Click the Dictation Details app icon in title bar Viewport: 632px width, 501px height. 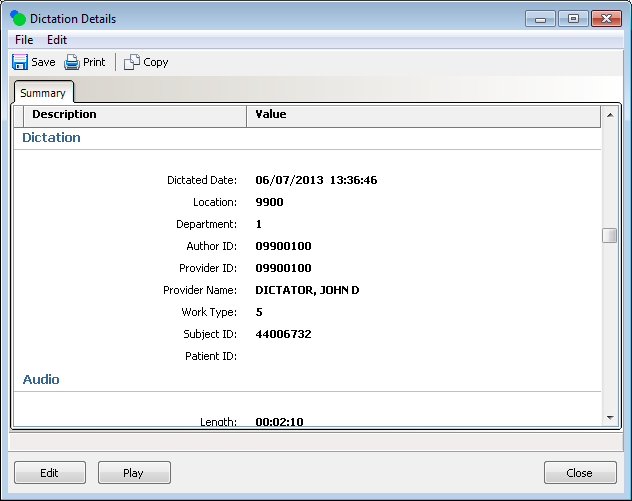[16, 19]
